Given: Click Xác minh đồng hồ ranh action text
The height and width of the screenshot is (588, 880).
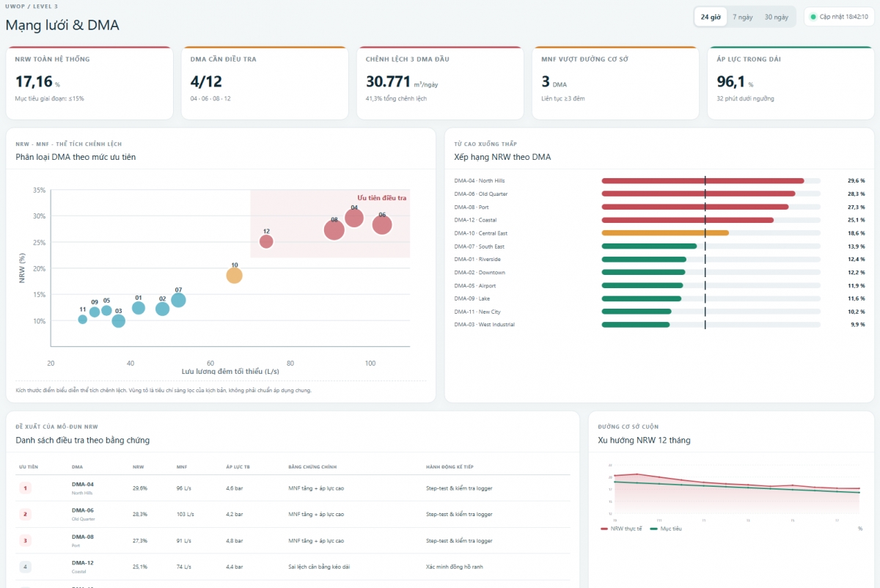Looking at the screenshot, I should pyautogui.click(x=455, y=567).
